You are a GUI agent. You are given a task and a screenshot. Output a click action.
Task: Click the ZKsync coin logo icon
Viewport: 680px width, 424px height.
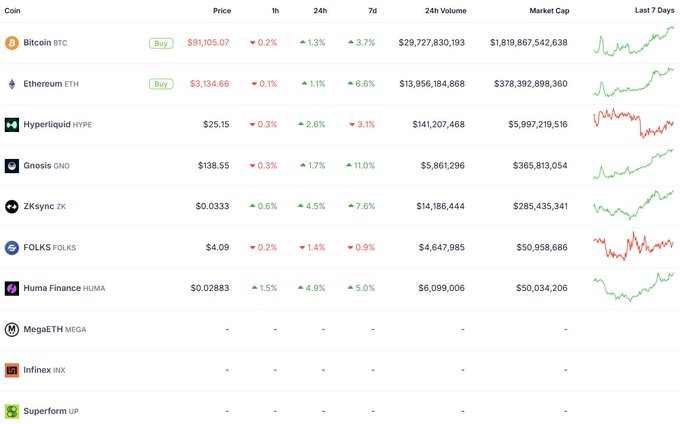[x=12, y=207]
